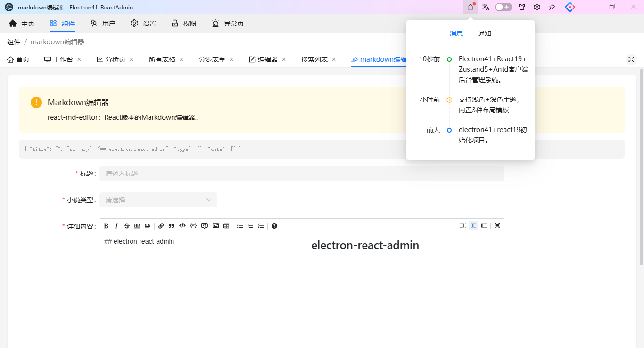644x348 pixels.
Task: Add an unordered bullet list
Action: (240, 226)
